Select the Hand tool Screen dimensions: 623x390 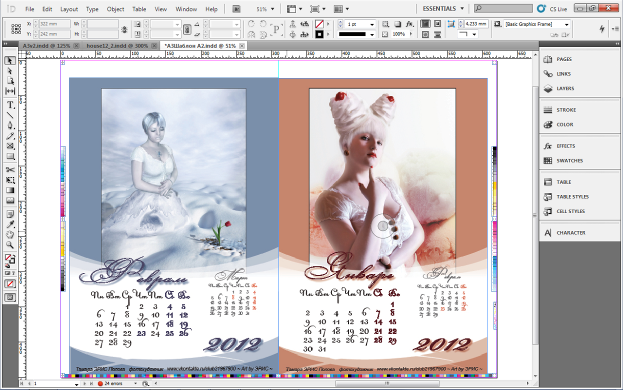click(x=10, y=235)
